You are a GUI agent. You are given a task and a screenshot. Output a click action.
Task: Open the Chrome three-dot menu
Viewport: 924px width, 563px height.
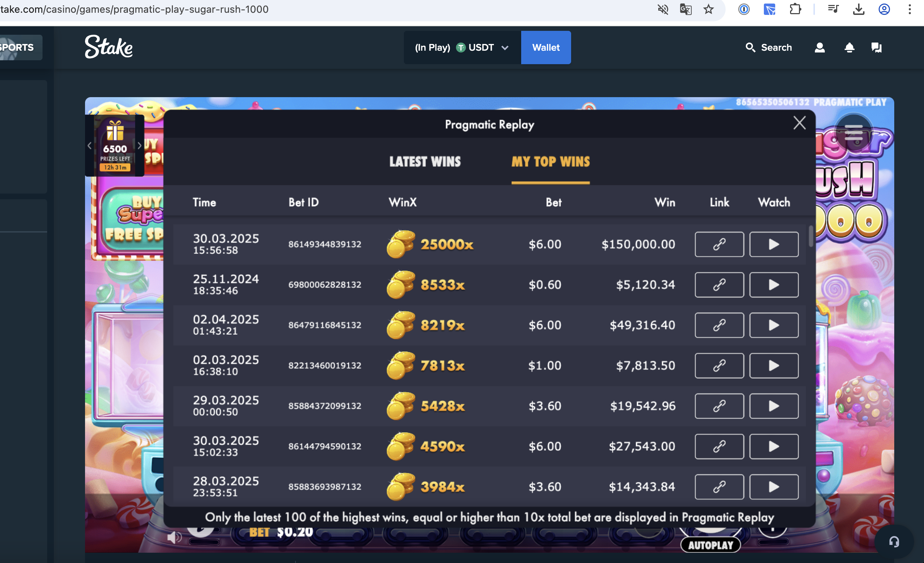pyautogui.click(x=910, y=9)
